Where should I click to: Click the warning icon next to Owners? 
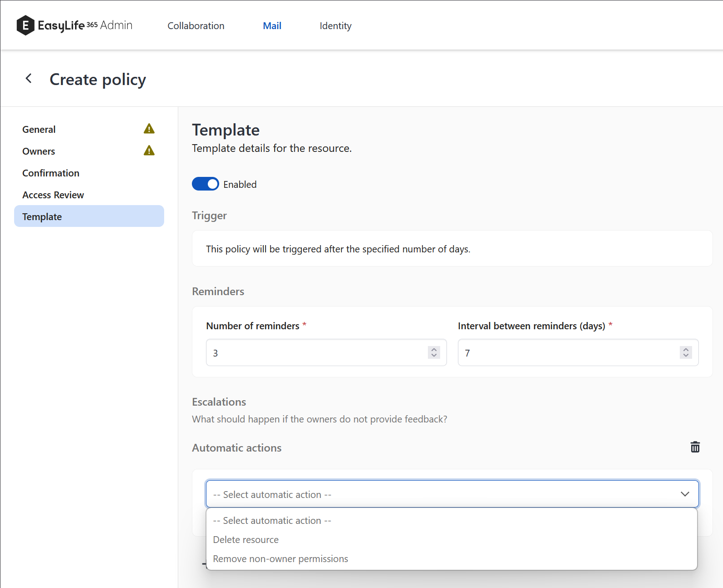[149, 151]
